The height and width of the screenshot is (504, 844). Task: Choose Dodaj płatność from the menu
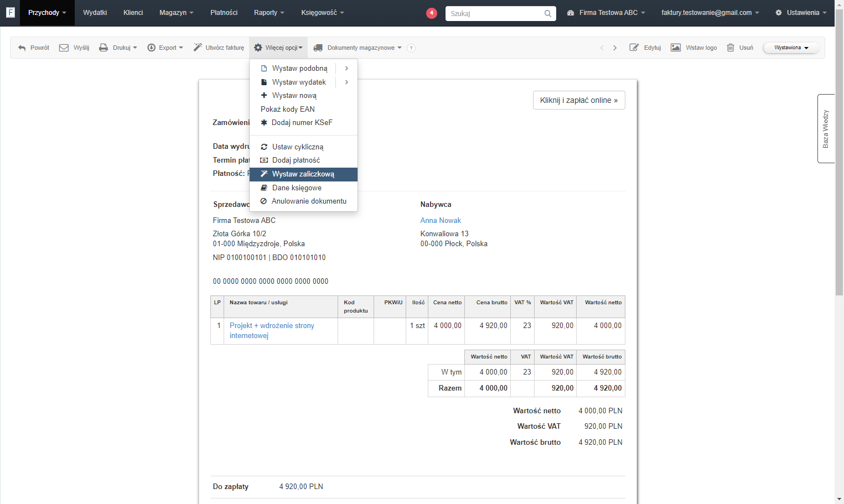303,160
